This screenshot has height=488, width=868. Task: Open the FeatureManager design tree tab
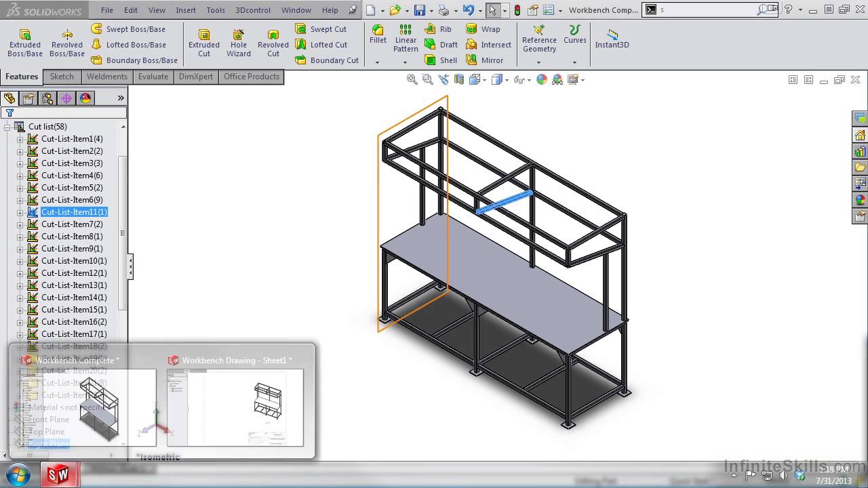coord(9,98)
